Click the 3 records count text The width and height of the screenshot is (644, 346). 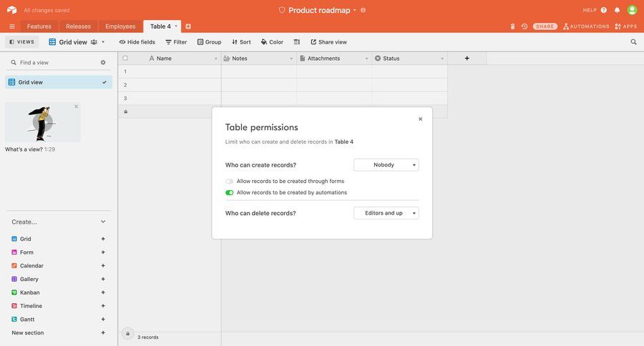[148, 337]
